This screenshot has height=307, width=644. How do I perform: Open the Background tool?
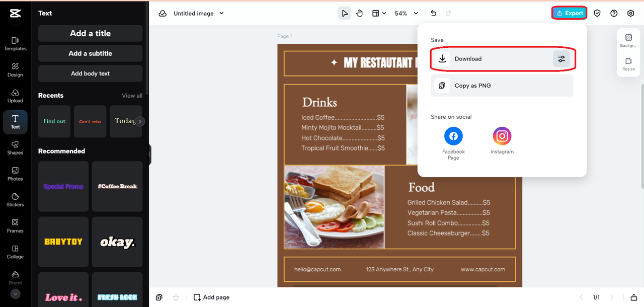[x=628, y=41]
